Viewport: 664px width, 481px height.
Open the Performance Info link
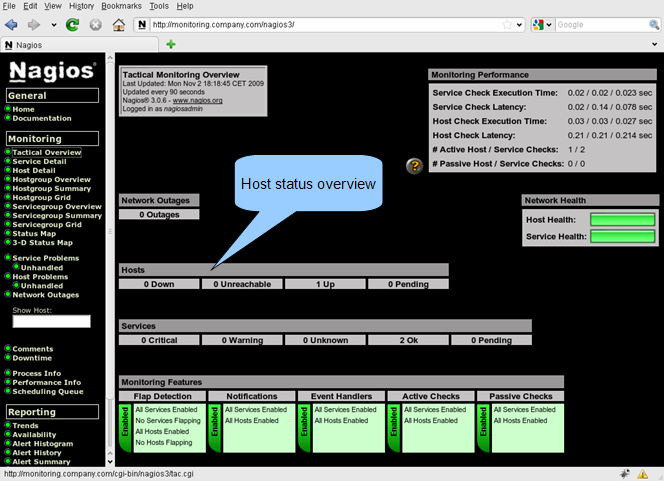click(x=47, y=382)
